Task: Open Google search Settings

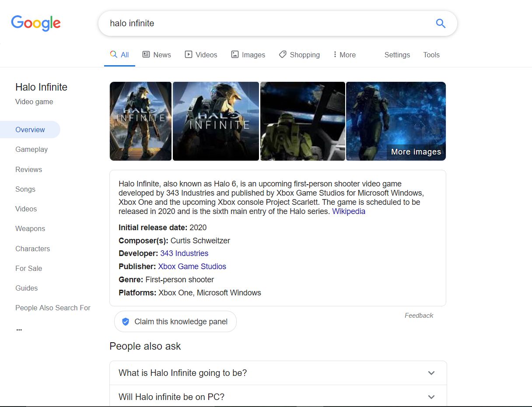Action: (397, 55)
